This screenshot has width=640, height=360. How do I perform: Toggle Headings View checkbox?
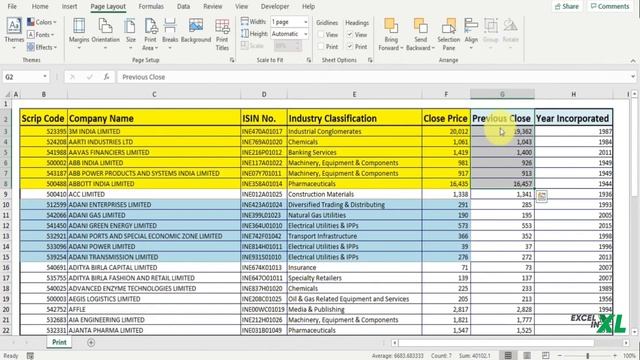[350, 35]
